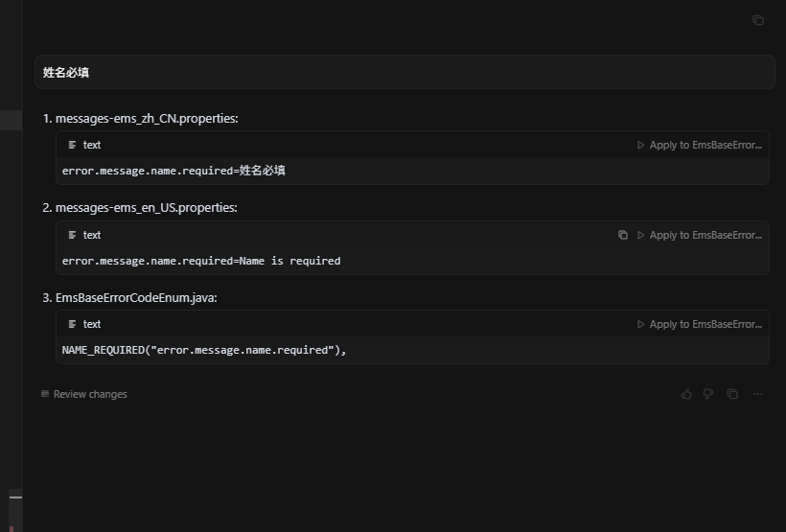Copy the whole response using bottom copy icon

point(732,394)
